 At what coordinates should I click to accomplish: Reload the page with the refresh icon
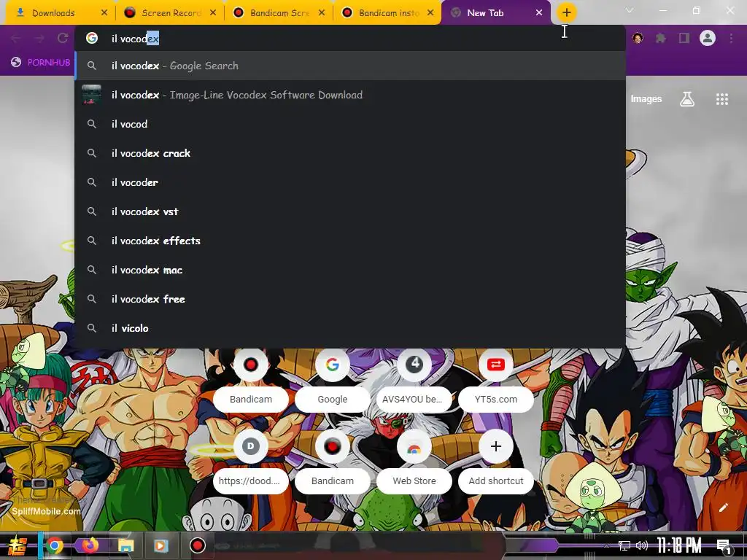pyautogui.click(x=63, y=38)
